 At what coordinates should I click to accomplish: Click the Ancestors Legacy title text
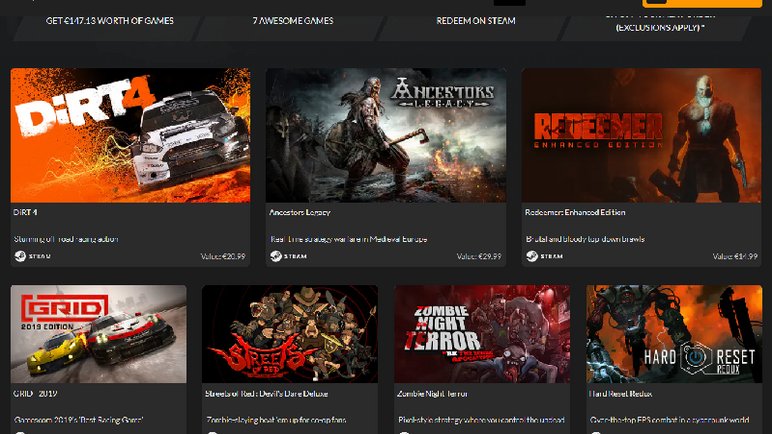coord(300,212)
